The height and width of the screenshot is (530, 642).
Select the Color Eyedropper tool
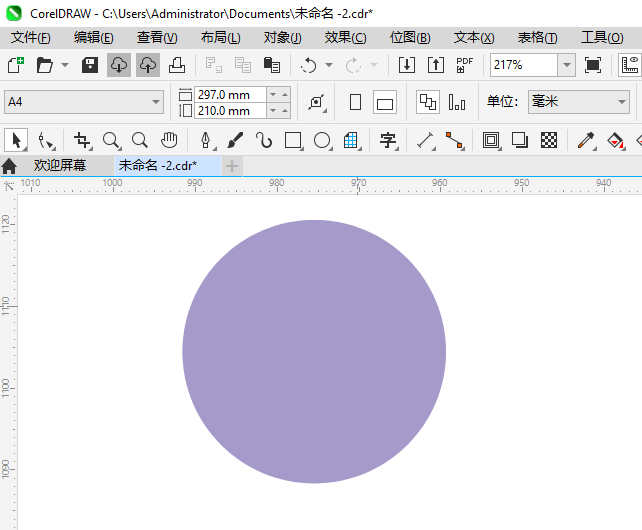coord(586,140)
